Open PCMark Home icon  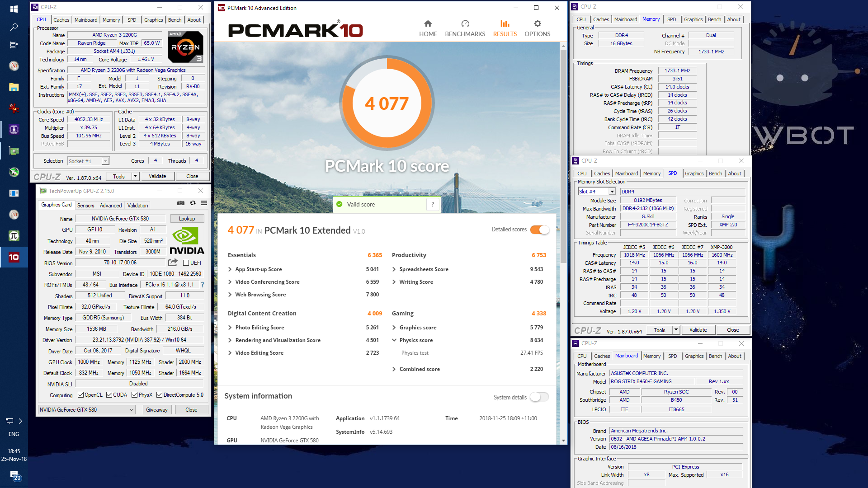[x=428, y=23]
